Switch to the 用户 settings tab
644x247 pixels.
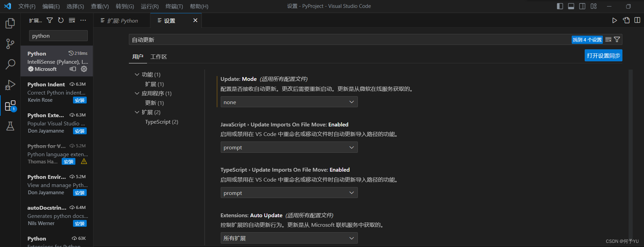pyautogui.click(x=138, y=57)
